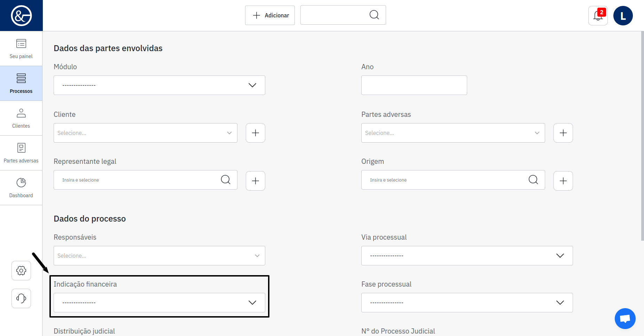Click the Ano input field
The image size is (644, 336).
[414, 85]
